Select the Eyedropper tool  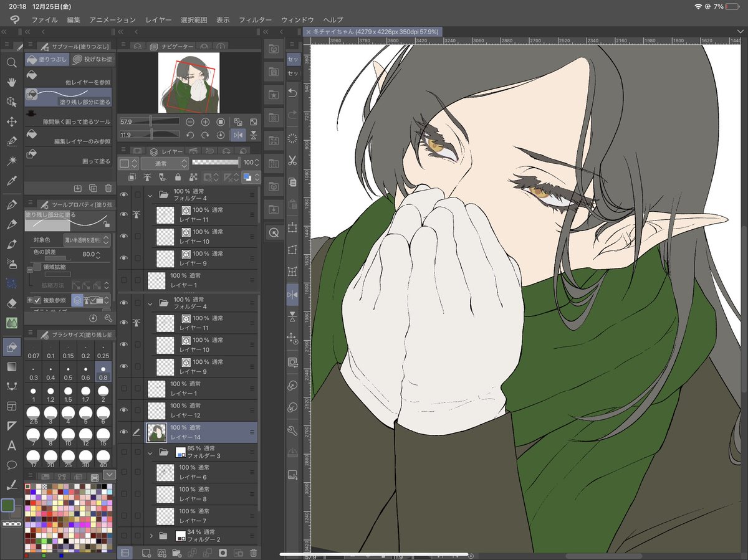point(11,181)
